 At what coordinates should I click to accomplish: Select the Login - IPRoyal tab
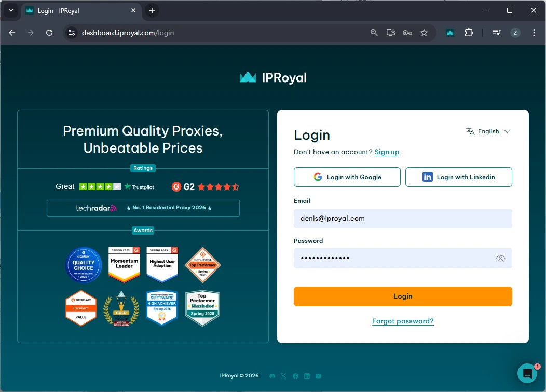(x=78, y=10)
